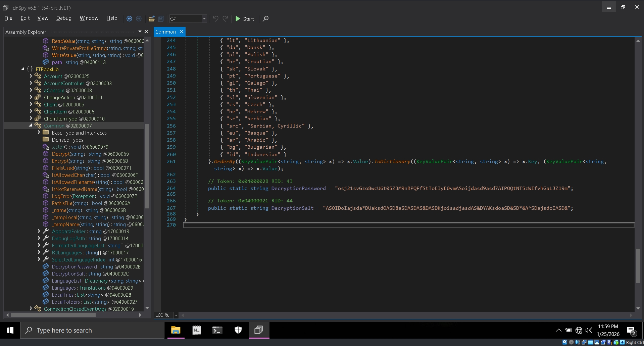Open the terminal icon in the taskbar
This screenshot has width=644, height=346.
click(x=217, y=330)
